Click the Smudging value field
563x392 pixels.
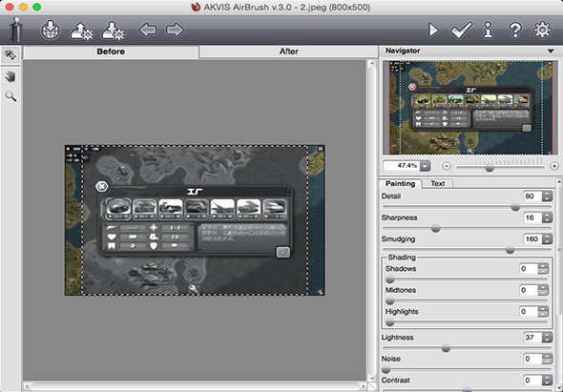[532, 239]
